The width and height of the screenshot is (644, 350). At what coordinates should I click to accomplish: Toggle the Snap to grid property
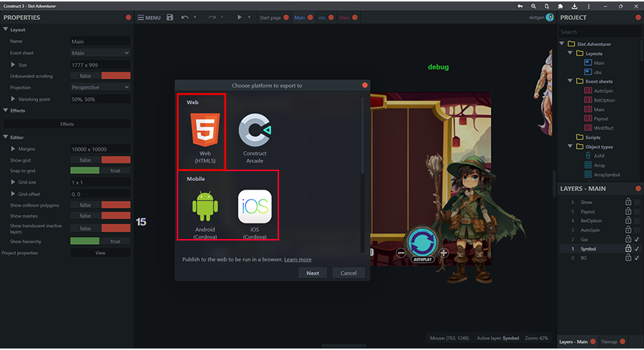click(x=100, y=170)
